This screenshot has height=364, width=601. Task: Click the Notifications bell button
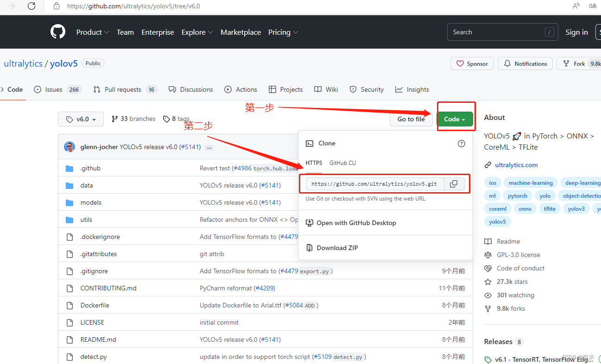tap(525, 64)
